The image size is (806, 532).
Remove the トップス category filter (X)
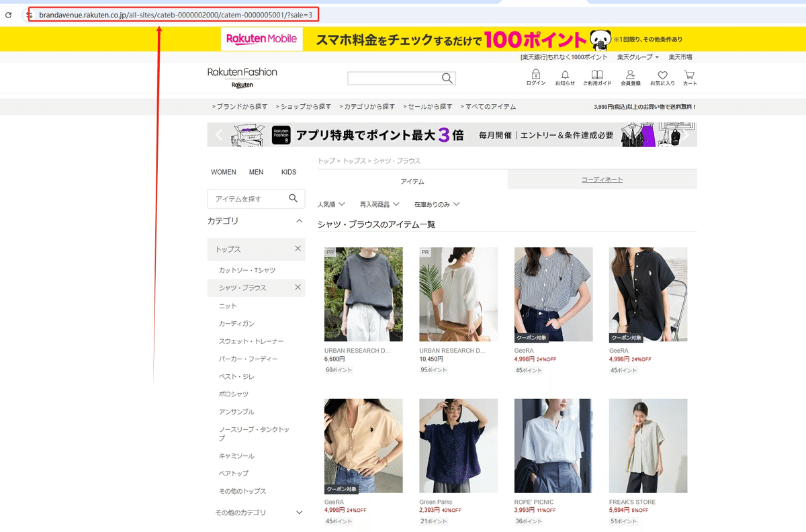click(298, 249)
